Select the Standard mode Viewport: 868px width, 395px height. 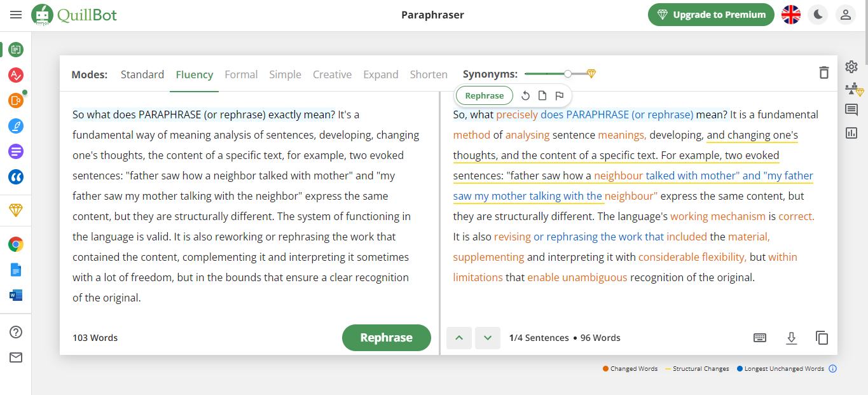click(x=142, y=74)
